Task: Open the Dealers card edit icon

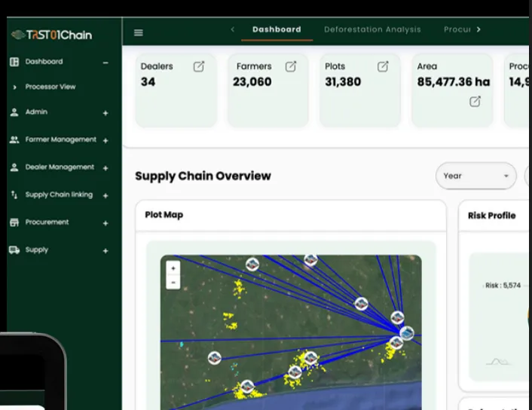Action: (x=199, y=66)
